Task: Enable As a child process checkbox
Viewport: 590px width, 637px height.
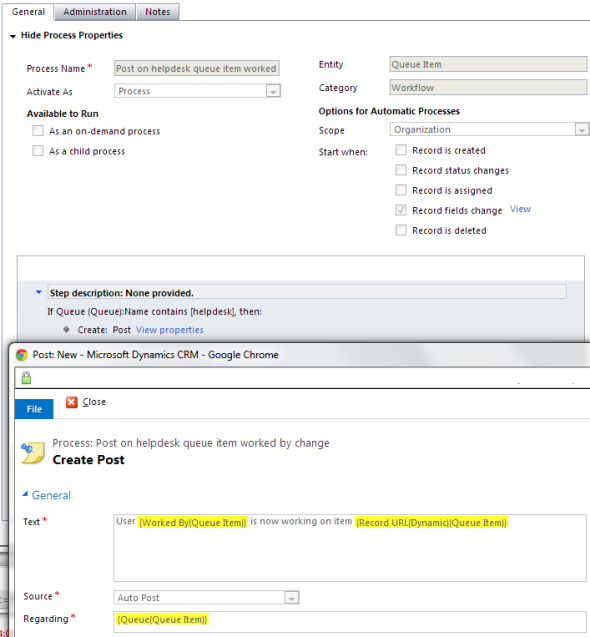Action: pos(38,151)
